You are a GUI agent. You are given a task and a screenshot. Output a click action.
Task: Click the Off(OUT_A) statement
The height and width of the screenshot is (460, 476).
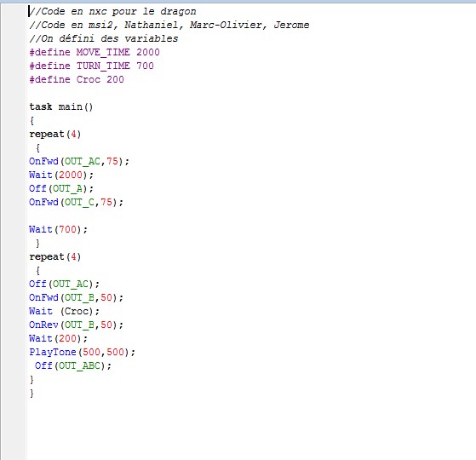pyautogui.click(x=61, y=188)
